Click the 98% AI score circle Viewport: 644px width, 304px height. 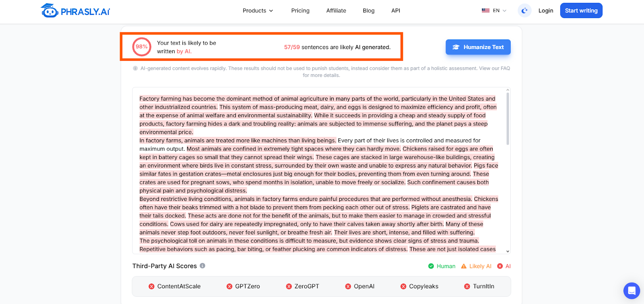[142, 47]
